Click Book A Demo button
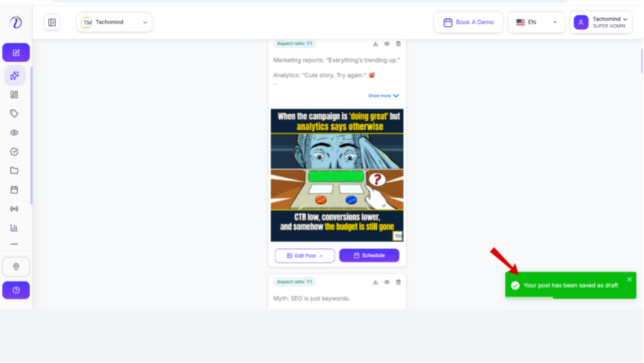 (x=469, y=23)
